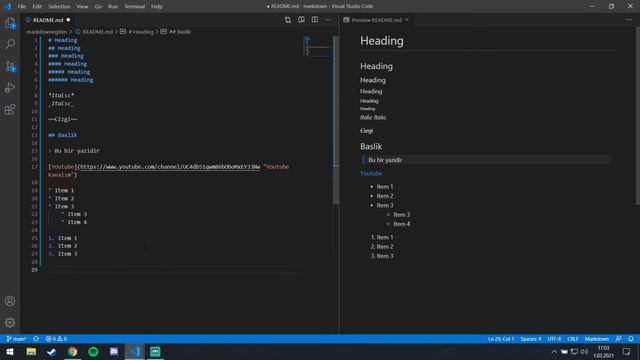Click Open Changes icon in editor toolbar
The width and height of the screenshot is (640, 360).
pos(288,20)
